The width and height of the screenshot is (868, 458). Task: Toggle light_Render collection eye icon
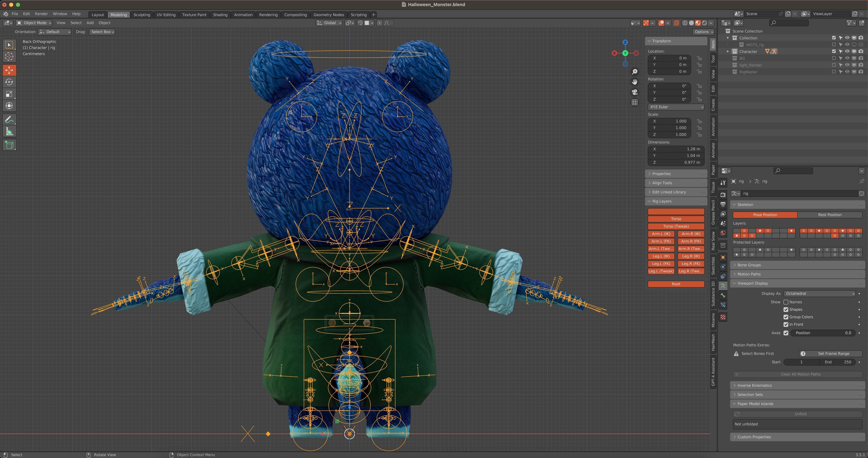pos(847,65)
